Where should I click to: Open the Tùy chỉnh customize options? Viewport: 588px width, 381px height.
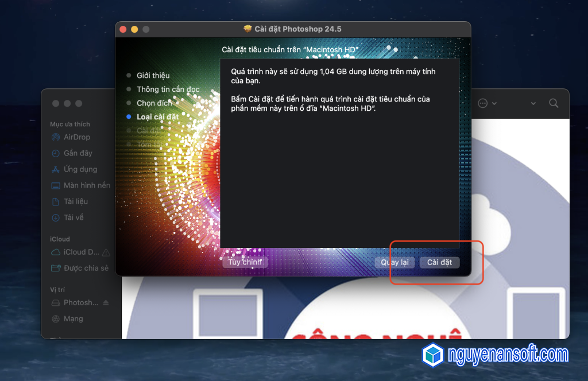click(245, 262)
